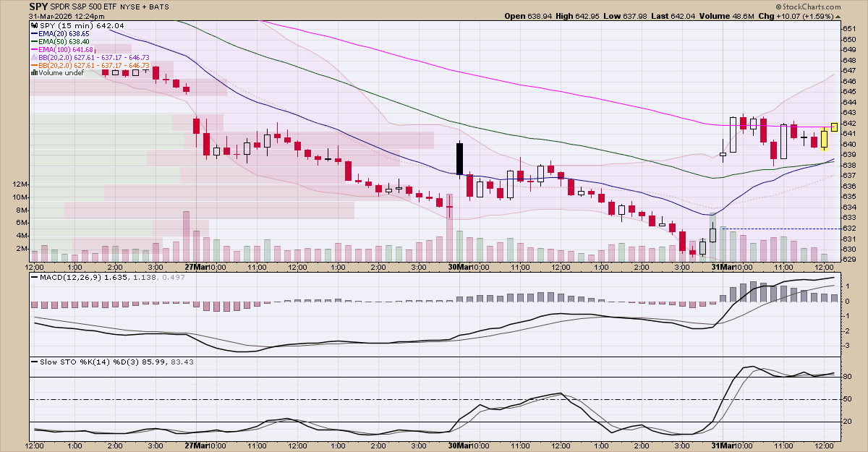Screen dimensions: 868x452
Task: Click the 12M volume scale label
Action: tap(20, 184)
